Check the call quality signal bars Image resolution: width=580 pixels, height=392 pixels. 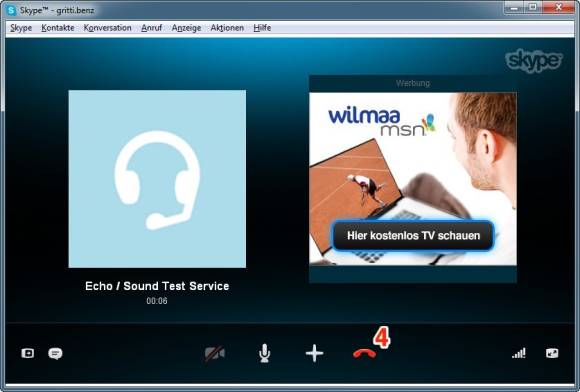click(x=519, y=353)
